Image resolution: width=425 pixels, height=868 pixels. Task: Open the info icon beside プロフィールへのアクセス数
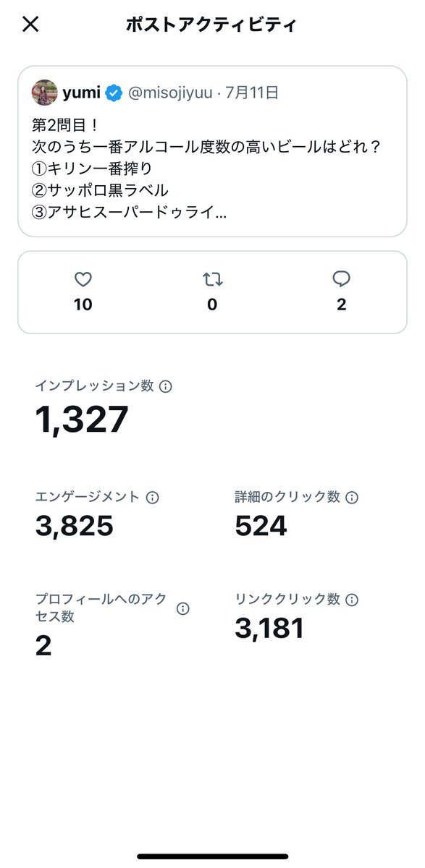pyautogui.click(x=183, y=608)
